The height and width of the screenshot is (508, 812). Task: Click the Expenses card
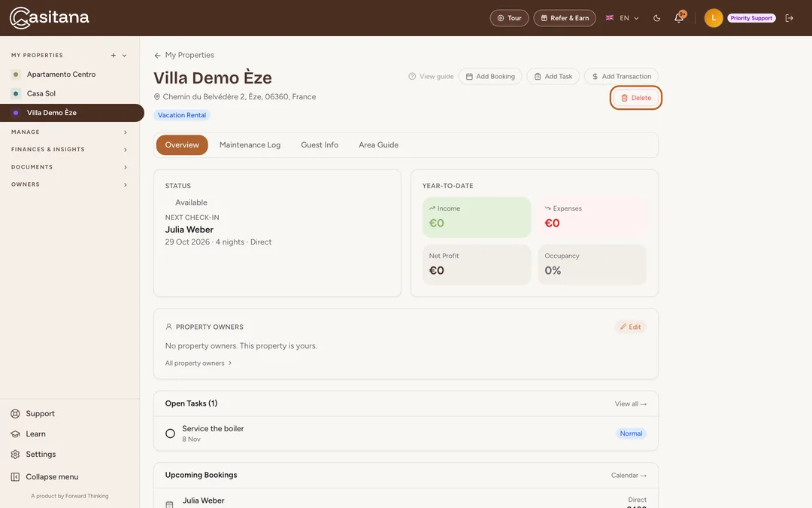592,217
